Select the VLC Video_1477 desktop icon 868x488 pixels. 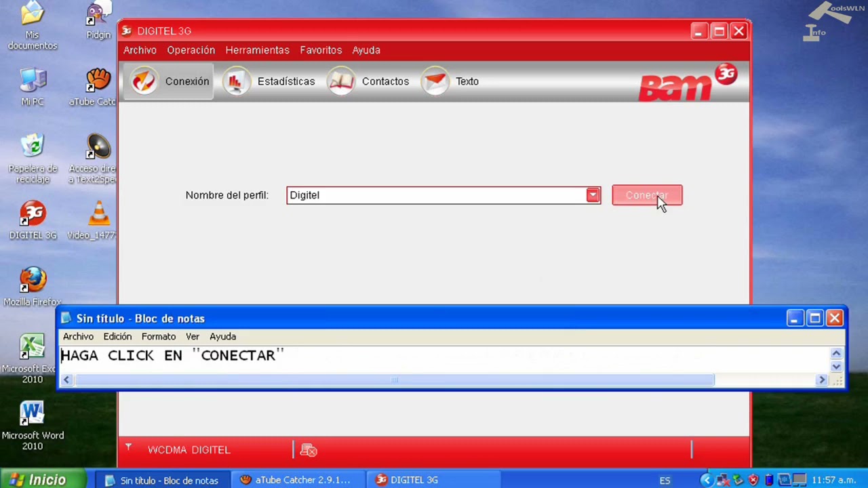pos(94,220)
